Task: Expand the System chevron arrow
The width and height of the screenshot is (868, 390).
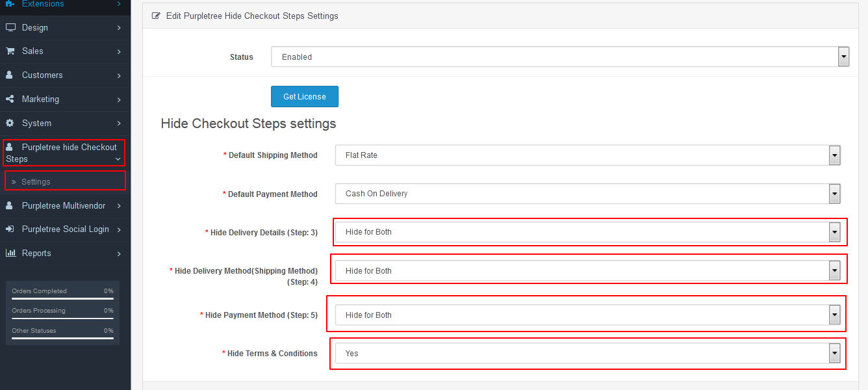Action: [119, 123]
